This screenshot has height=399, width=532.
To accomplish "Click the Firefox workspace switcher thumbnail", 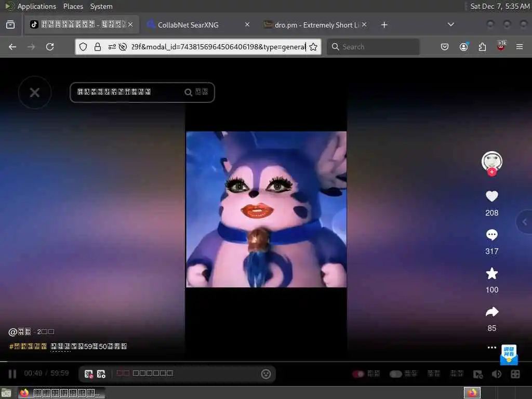I will click(x=472, y=393).
